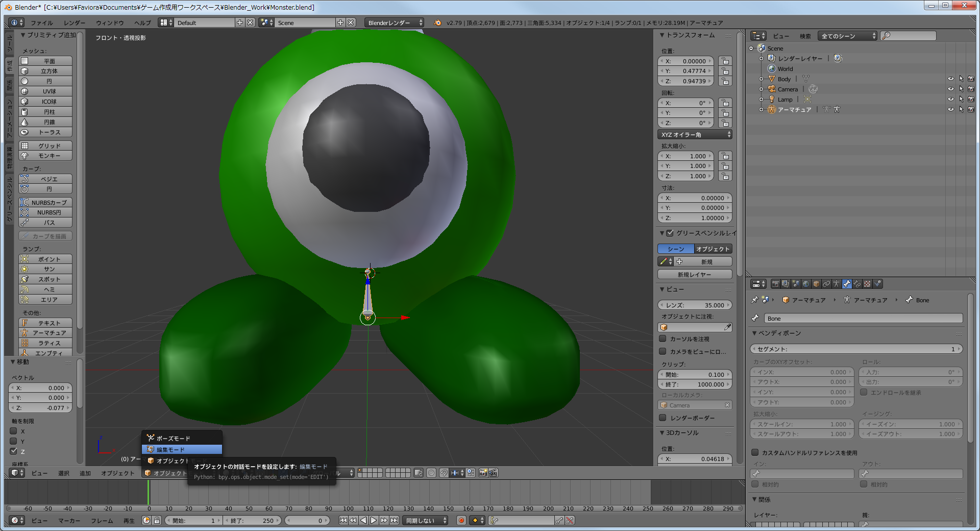
Task: Toggle visibility eye for Lamp in outliner
Action: [x=950, y=99]
